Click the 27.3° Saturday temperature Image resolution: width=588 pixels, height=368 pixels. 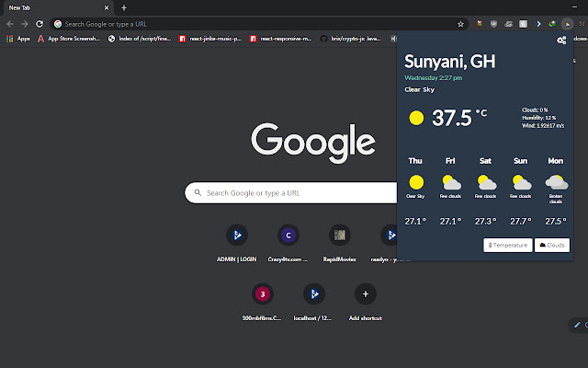486,221
